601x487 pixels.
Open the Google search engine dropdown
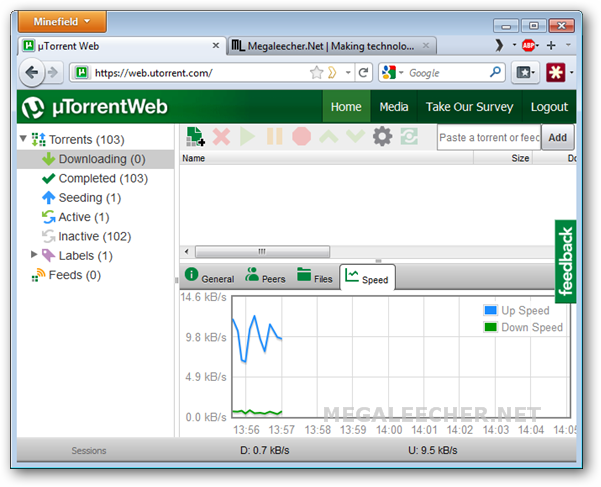pos(401,72)
